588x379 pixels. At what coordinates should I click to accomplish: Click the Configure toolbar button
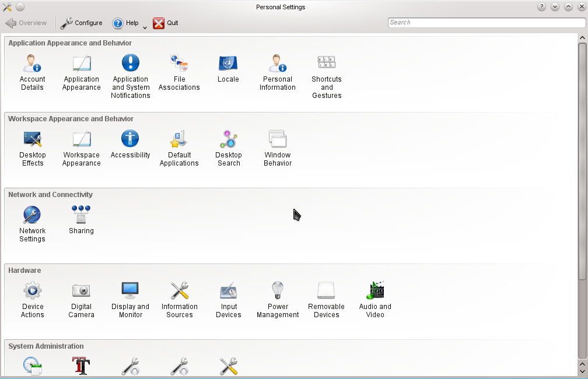pos(82,23)
